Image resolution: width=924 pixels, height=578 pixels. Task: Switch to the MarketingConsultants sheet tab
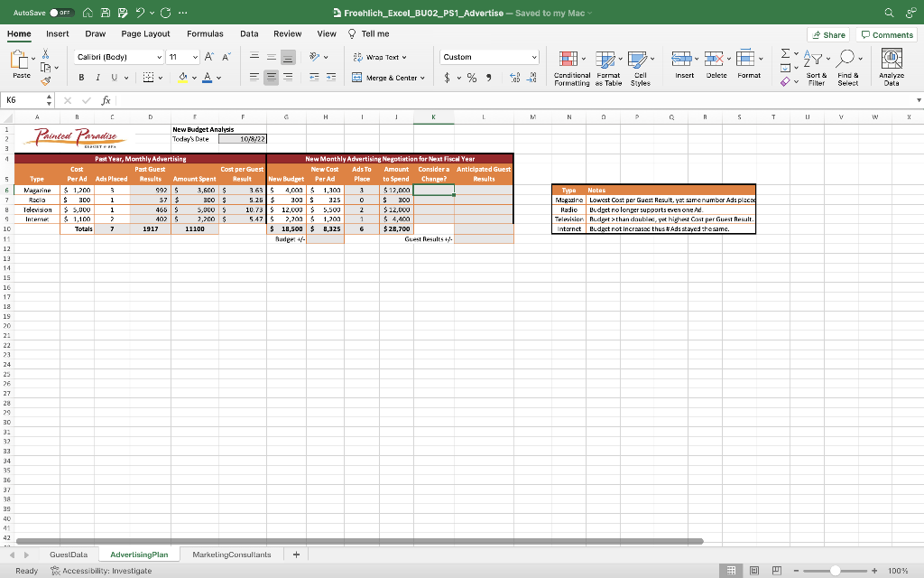pyautogui.click(x=232, y=555)
